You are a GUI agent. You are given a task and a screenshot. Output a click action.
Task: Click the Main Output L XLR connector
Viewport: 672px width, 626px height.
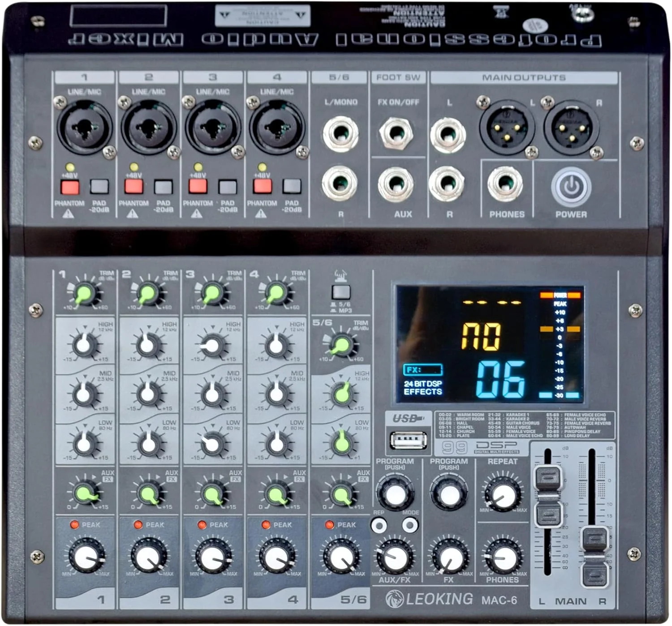(x=507, y=127)
